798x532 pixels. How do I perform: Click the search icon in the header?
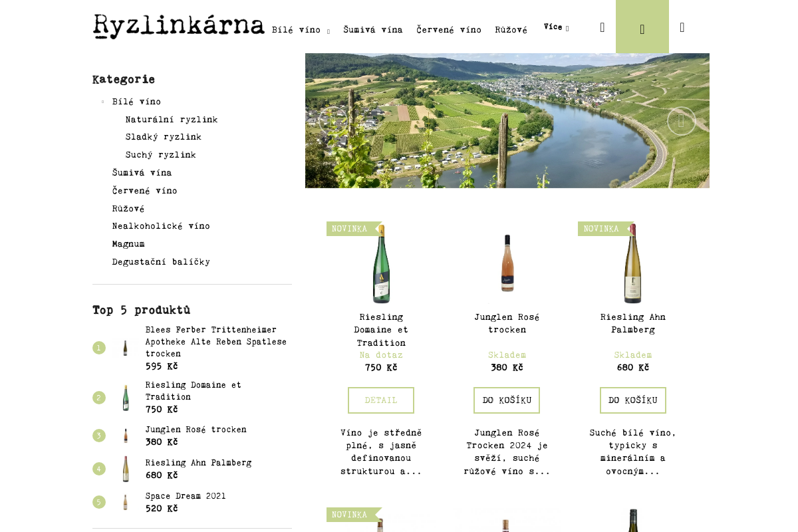click(602, 27)
